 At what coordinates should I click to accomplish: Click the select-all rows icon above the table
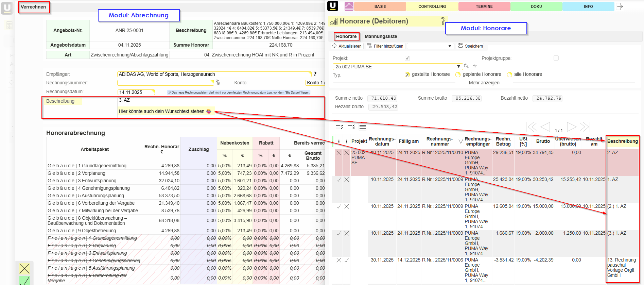click(340, 127)
